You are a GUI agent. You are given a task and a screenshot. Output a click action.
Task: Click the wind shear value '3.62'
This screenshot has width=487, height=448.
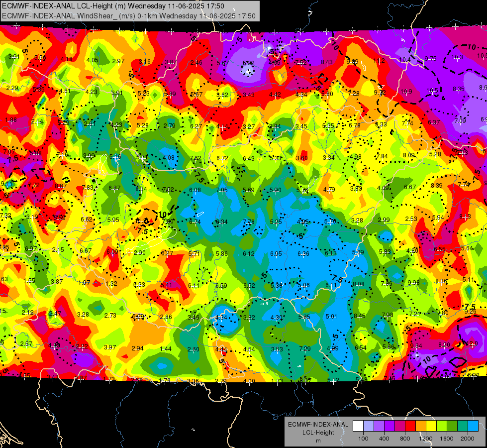coord(222,95)
